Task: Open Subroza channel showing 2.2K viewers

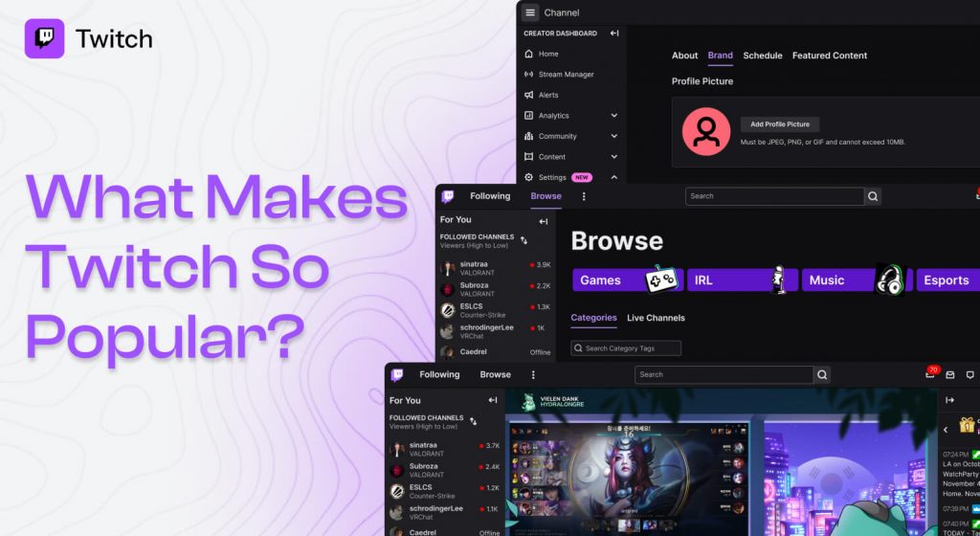Action: coord(495,289)
